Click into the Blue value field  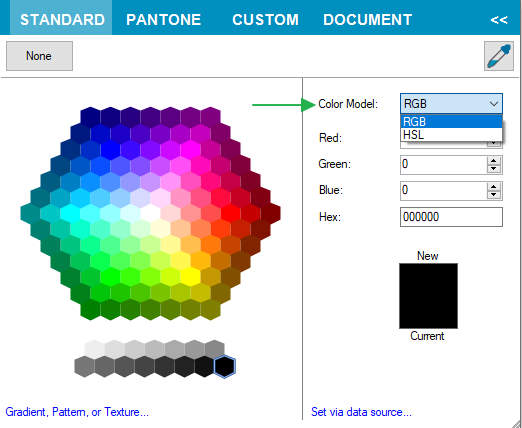click(443, 190)
